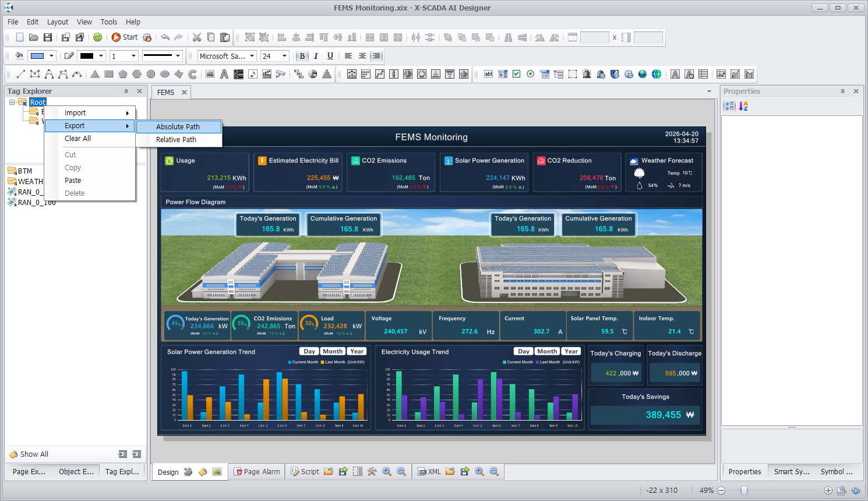Image resolution: width=868 pixels, height=501 pixels.
Task: Click the green validate check icon
Action: tap(98, 37)
